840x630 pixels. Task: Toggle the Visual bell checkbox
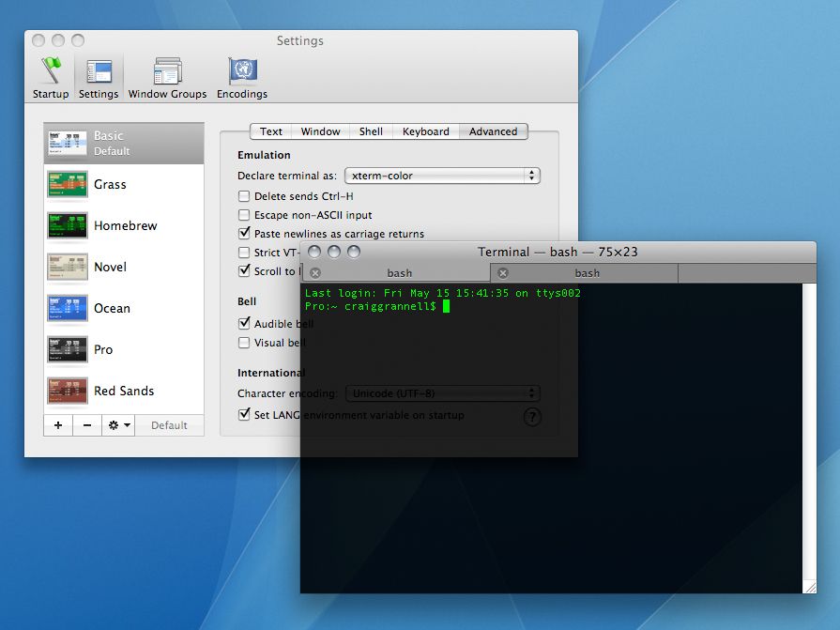coord(244,343)
